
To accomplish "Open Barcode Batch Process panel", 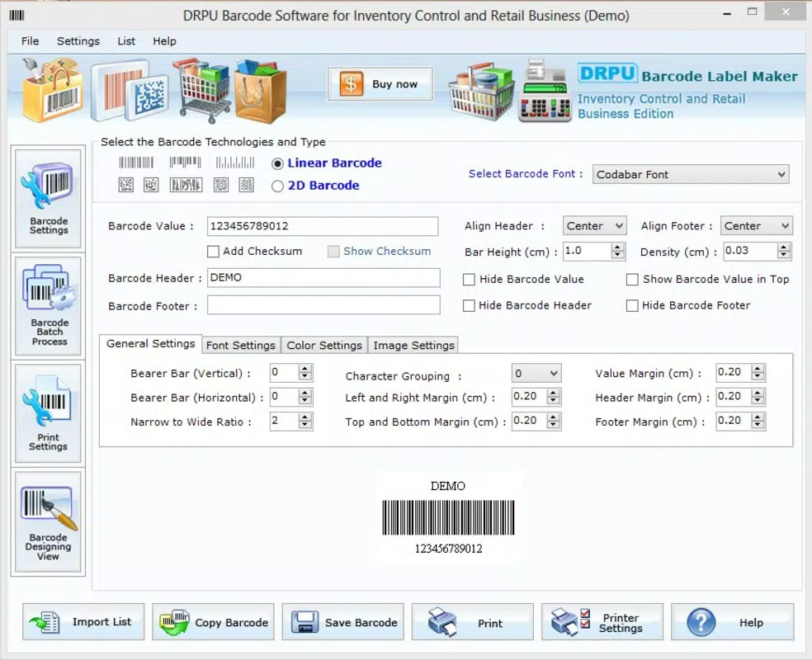I will click(x=48, y=306).
